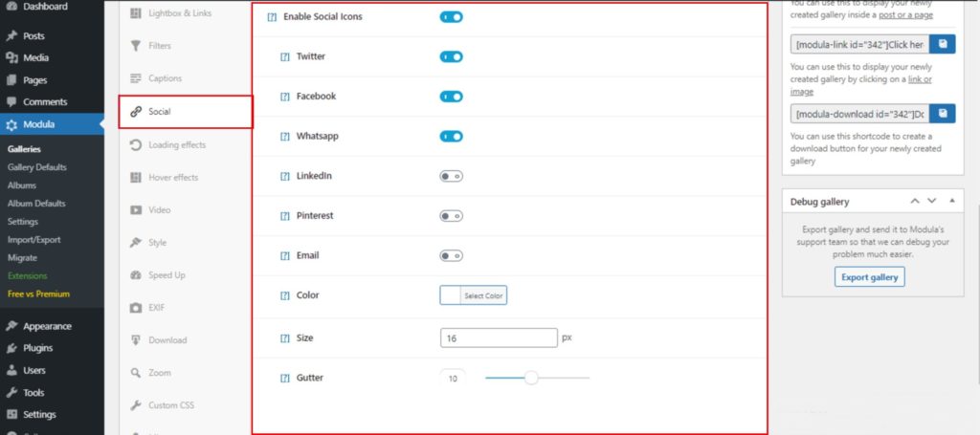980x435 pixels.
Task: Click the copy icon beside modula-download shortcode
Action: [x=943, y=114]
